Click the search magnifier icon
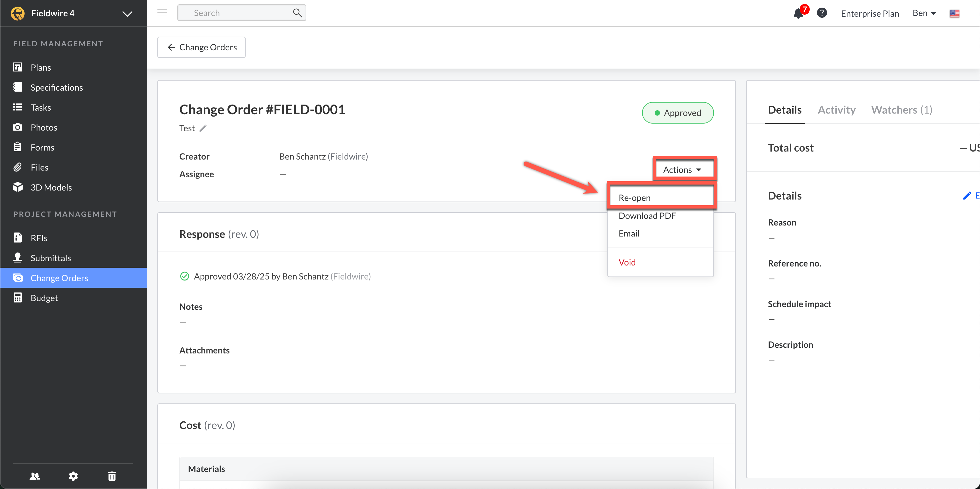This screenshot has width=980, height=489. [297, 13]
